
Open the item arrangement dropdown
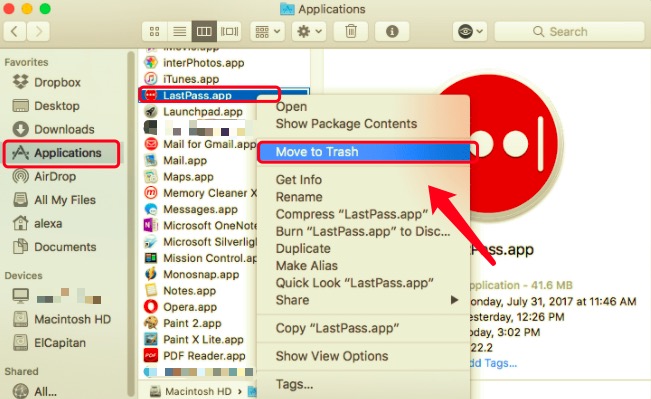(x=267, y=32)
